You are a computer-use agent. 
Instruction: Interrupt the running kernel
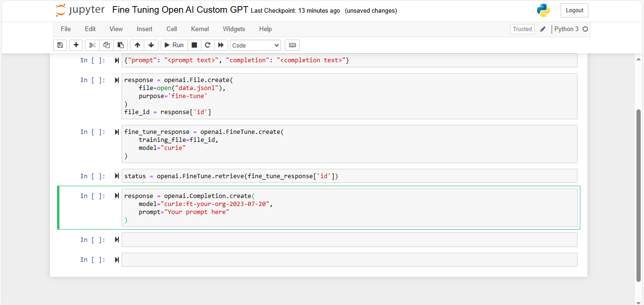(x=194, y=45)
